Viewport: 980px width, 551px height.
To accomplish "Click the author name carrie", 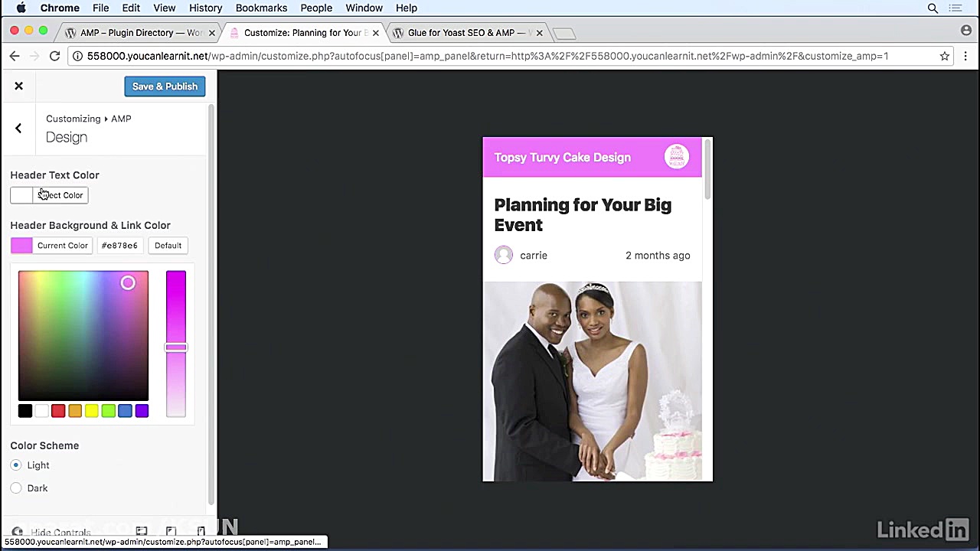I will [x=534, y=256].
